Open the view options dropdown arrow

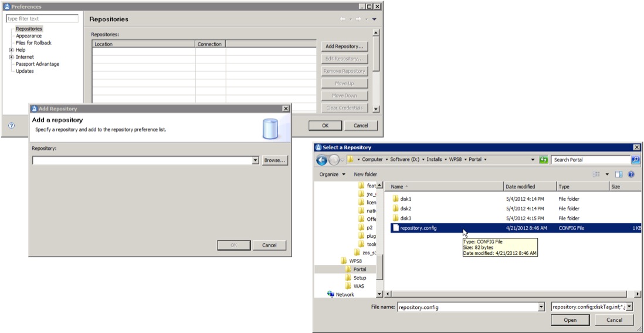pyautogui.click(x=607, y=174)
